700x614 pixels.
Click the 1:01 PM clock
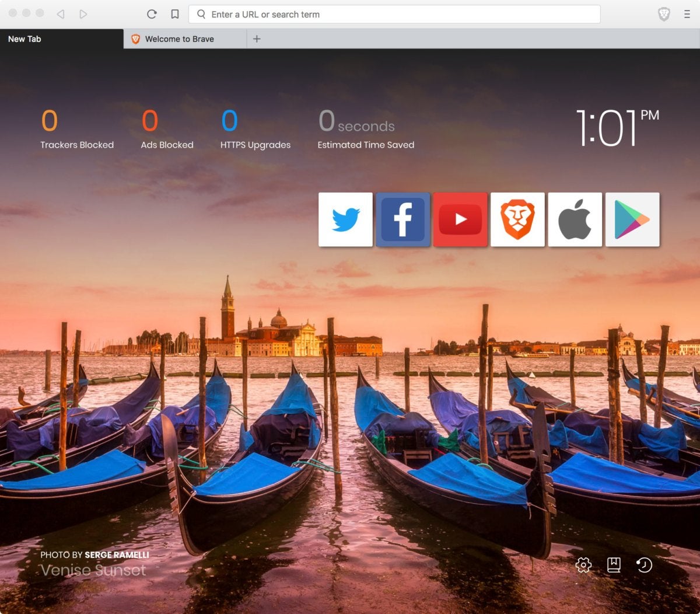click(x=617, y=127)
